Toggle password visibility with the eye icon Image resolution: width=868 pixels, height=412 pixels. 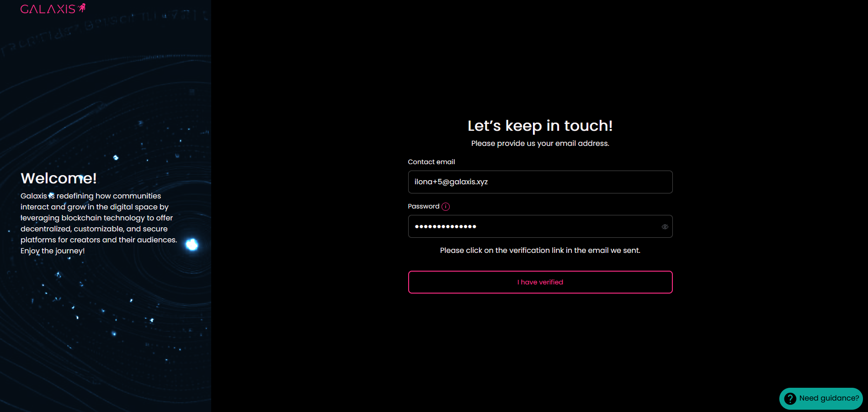(665, 227)
